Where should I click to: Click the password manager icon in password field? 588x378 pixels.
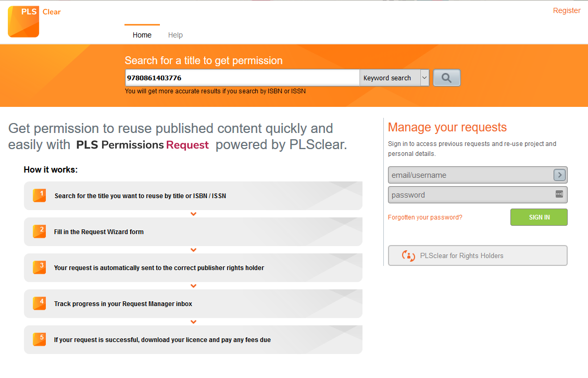coord(559,194)
